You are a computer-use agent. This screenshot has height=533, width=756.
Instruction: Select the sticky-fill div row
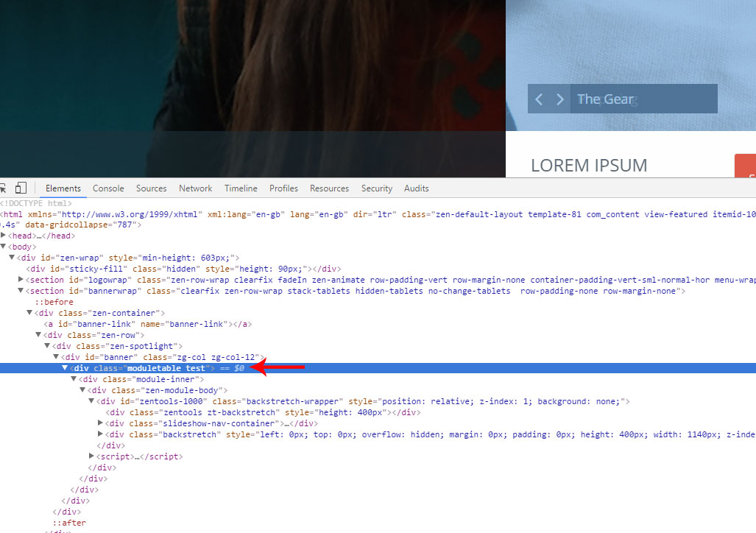(184, 269)
